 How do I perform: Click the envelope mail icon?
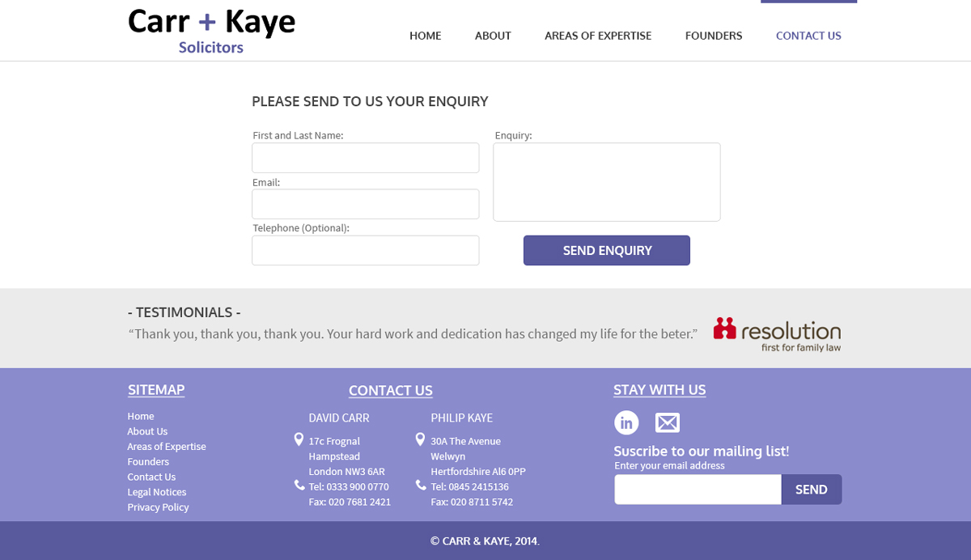coord(668,422)
